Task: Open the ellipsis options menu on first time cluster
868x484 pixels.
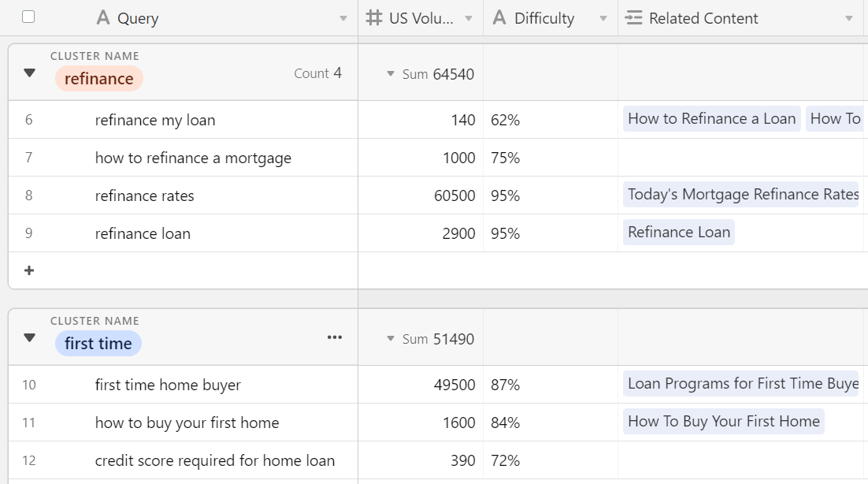Action: pyautogui.click(x=334, y=337)
